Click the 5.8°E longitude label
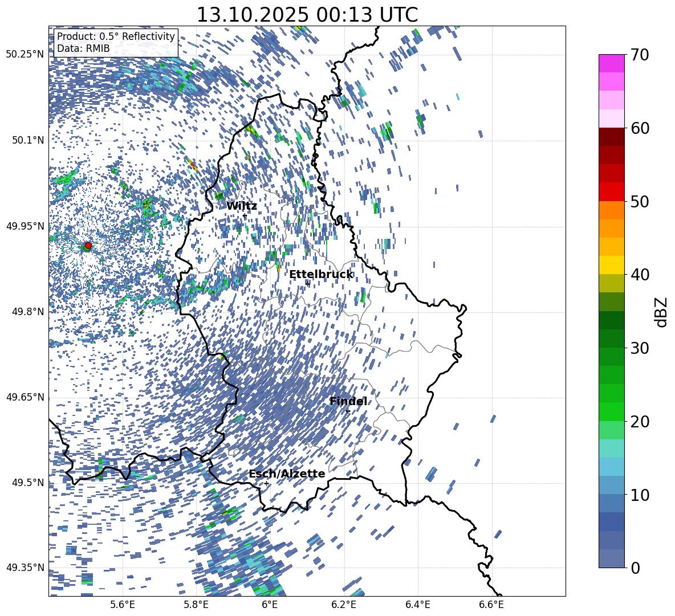The image size is (675, 616). [x=196, y=605]
